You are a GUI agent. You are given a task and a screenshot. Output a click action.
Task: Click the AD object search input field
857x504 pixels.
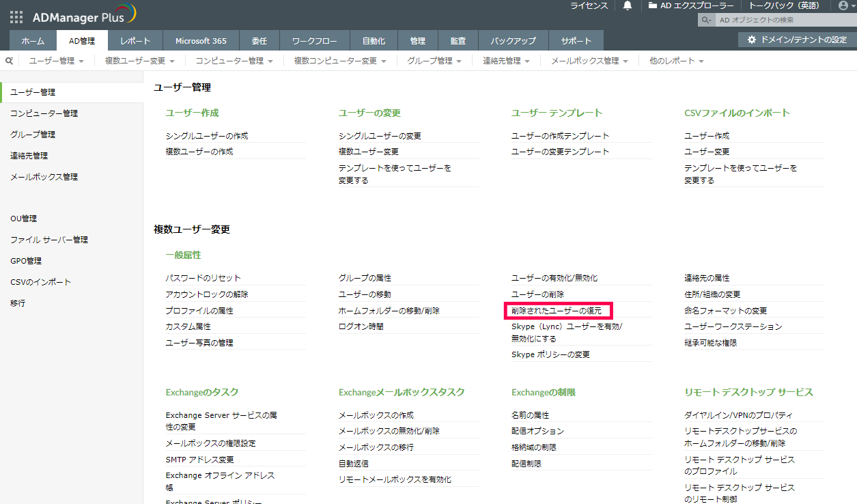tap(782, 20)
